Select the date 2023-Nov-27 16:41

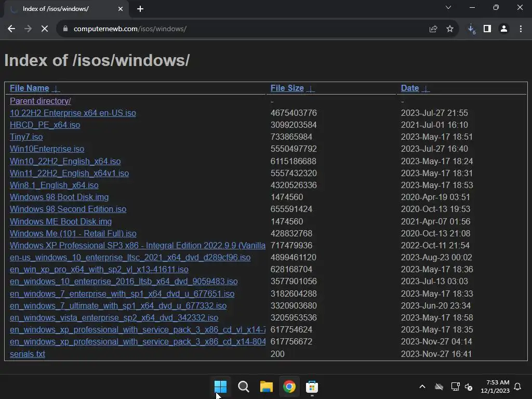click(436, 354)
